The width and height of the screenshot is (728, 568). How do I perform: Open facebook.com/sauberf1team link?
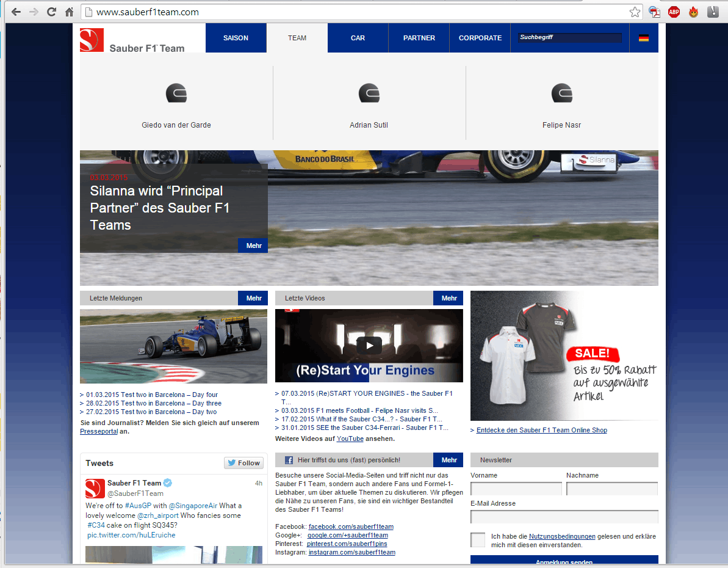click(x=351, y=526)
